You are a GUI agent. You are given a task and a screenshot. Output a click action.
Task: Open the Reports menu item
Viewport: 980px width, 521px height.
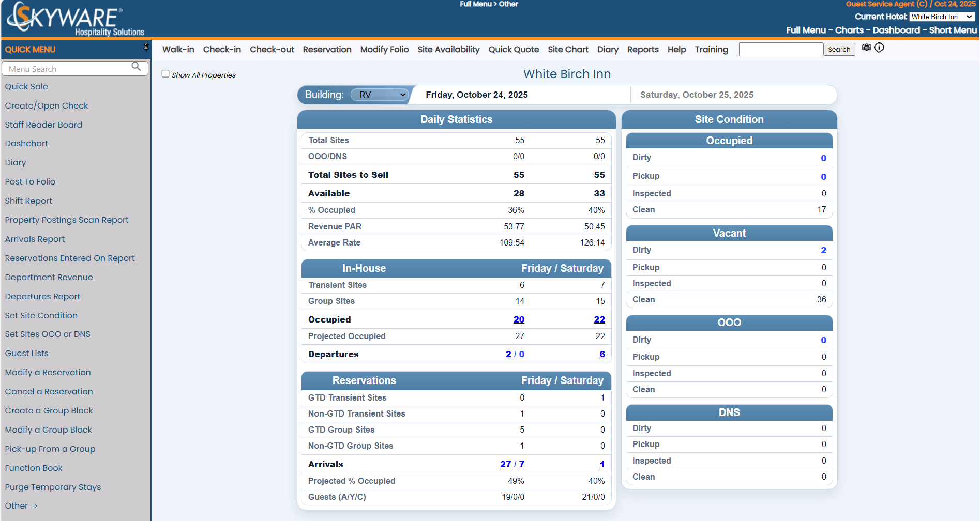click(x=642, y=50)
